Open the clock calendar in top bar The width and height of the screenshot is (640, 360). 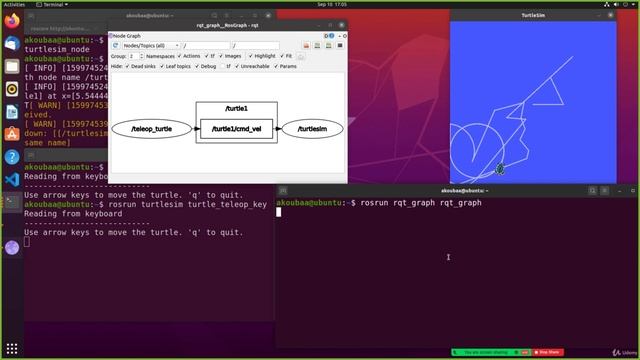[332, 4]
